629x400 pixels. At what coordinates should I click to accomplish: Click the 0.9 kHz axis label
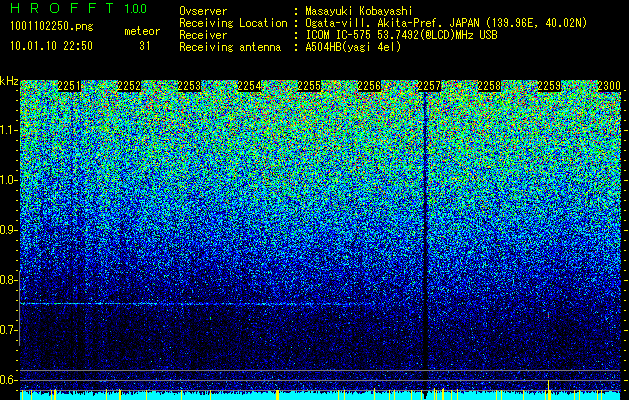[9, 230]
